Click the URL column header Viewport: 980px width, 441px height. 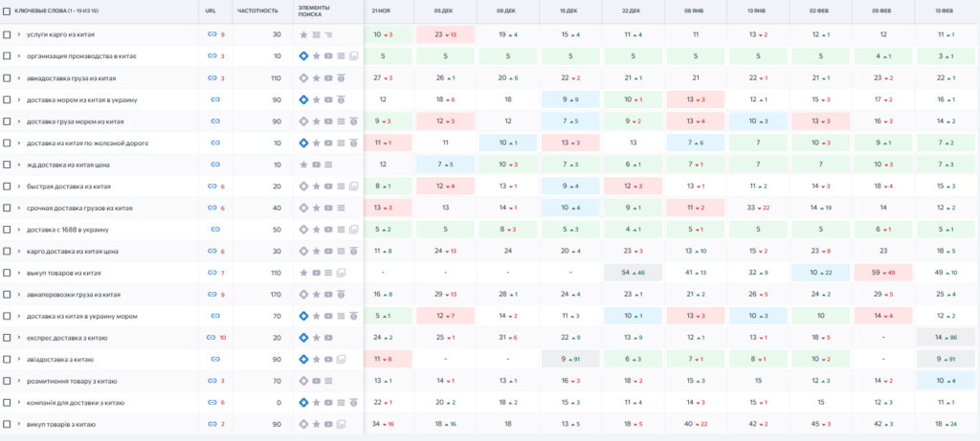(210, 11)
